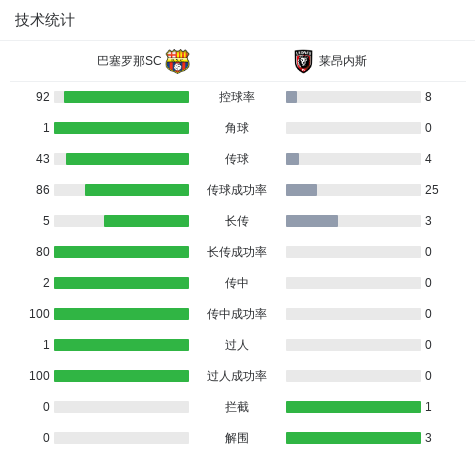
Task: Click the green 传中 bar showing 2
Action: click(x=121, y=283)
